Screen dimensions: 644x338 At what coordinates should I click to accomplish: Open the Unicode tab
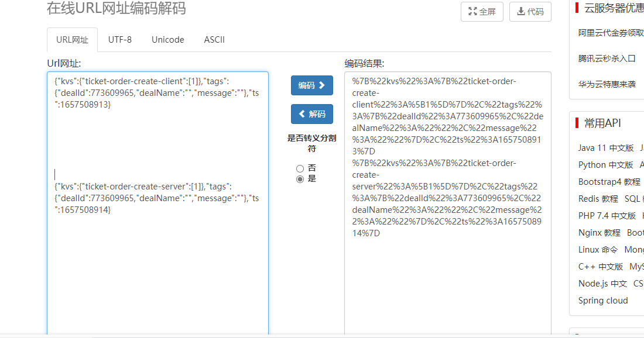click(x=167, y=40)
